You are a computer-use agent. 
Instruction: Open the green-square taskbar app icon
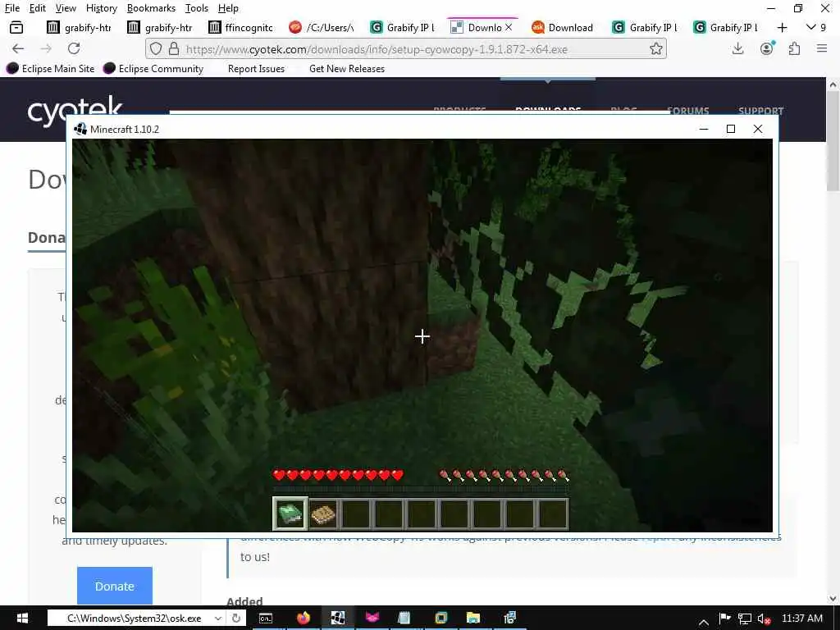pos(441,618)
